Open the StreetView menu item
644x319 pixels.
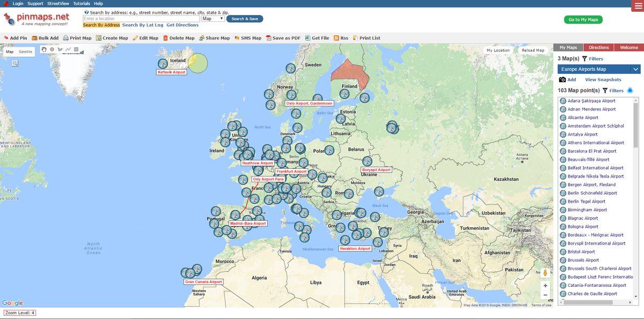point(58,3)
